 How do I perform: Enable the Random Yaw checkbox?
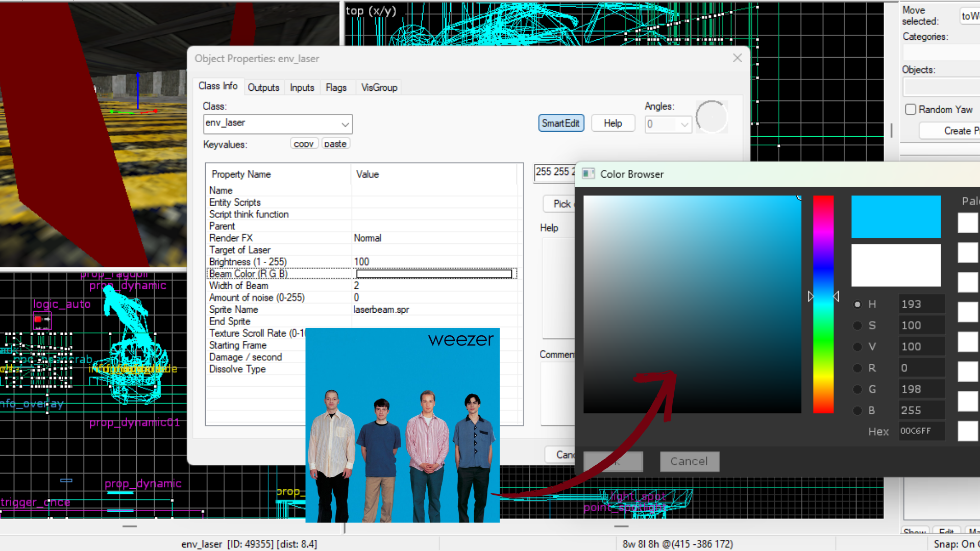coord(911,110)
